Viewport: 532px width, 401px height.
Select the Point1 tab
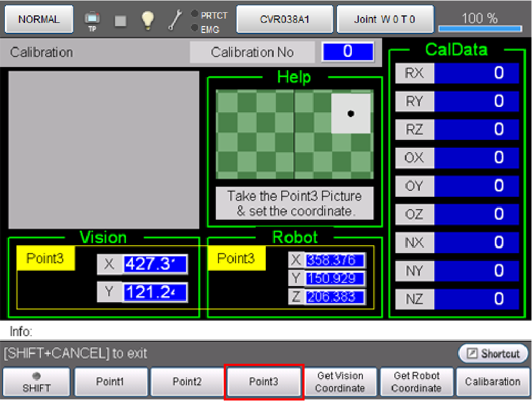tap(110, 382)
